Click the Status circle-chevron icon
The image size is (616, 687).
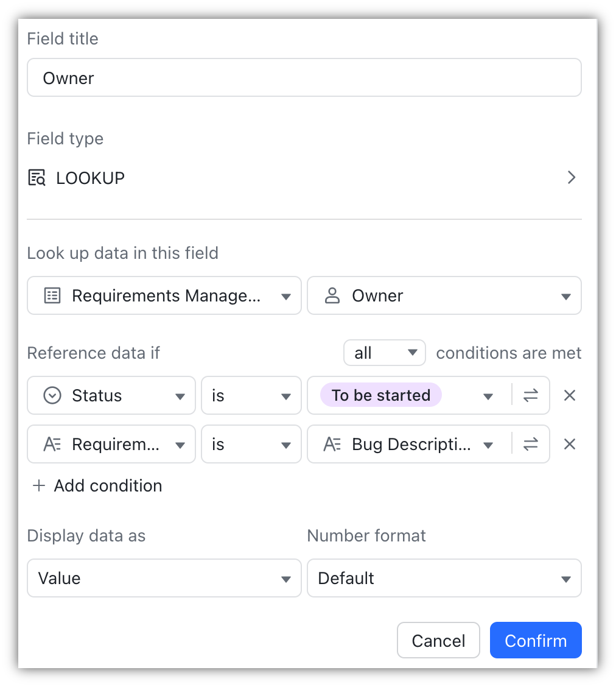[52, 396]
